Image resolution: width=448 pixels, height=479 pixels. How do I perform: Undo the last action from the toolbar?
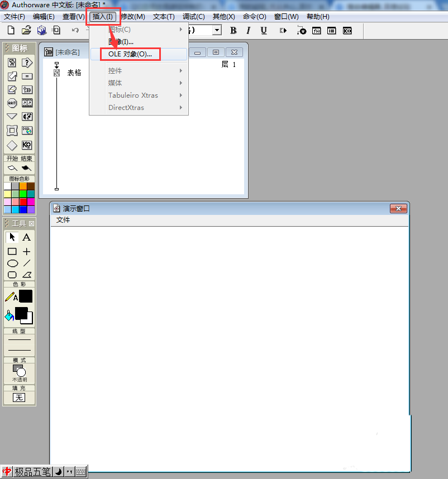click(75, 30)
